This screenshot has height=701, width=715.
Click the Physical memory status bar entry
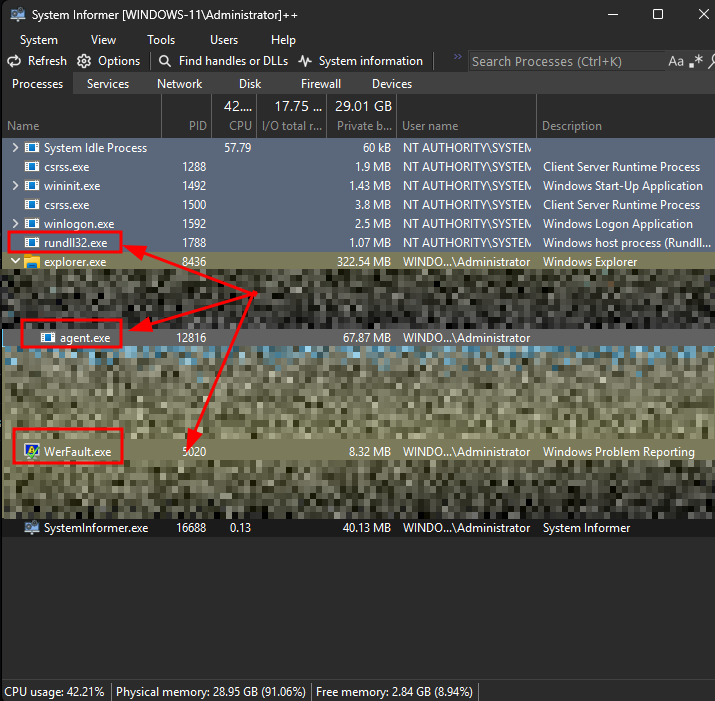coord(211,691)
